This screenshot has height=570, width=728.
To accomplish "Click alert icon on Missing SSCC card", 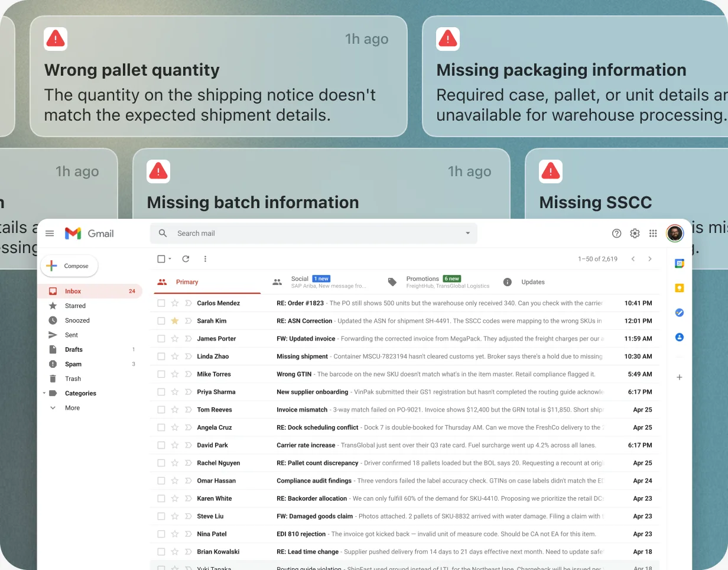I will point(551,171).
